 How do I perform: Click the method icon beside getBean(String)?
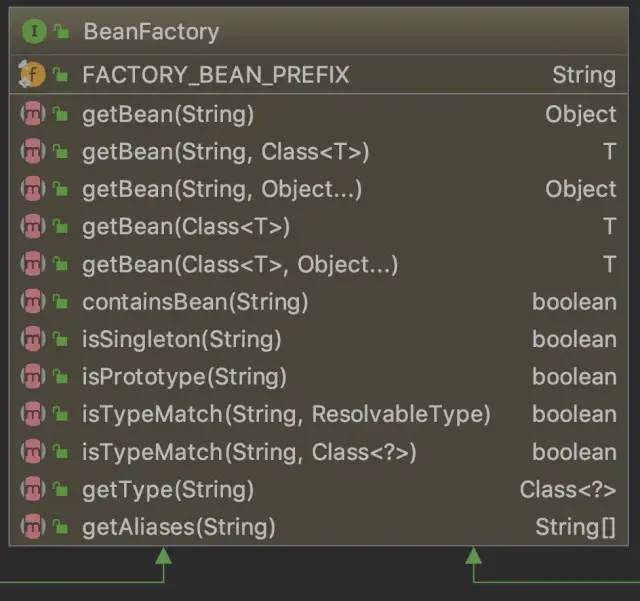pyautogui.click(x=34, y=114)
